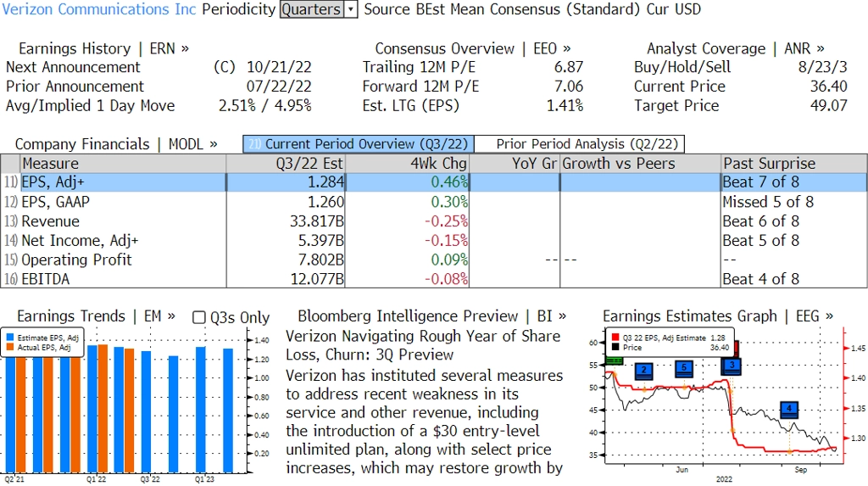Enable the Q3s Only checkbox
The height and width of the screenshot is (486, 868).
point(198,317)
